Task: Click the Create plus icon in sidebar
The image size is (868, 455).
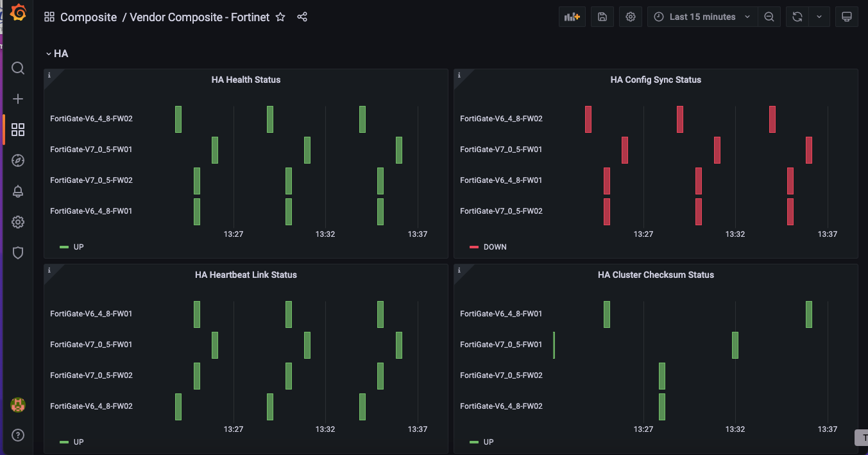Action: coord(18,99)
